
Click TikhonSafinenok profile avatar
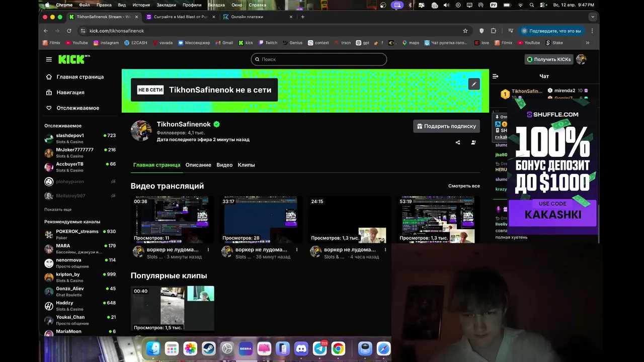pos(141,130)
